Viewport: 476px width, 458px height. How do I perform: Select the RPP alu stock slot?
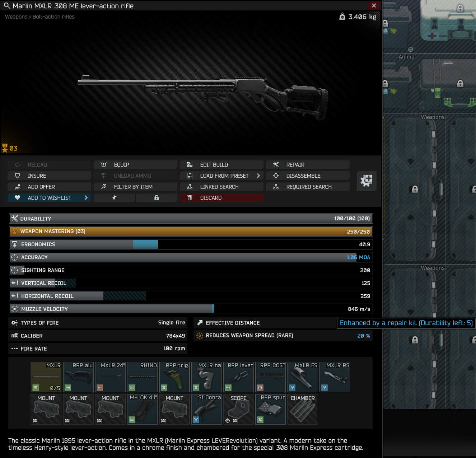pyautogui.click(x=78, y=377)
